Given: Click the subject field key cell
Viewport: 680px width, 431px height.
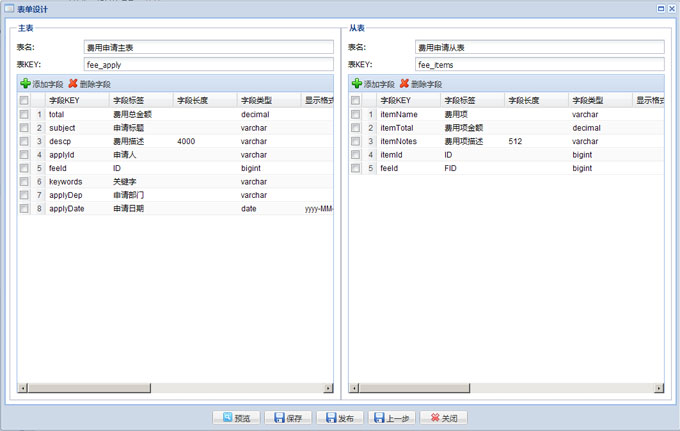Looking at the screenshot, I should (x=77, y=127).
